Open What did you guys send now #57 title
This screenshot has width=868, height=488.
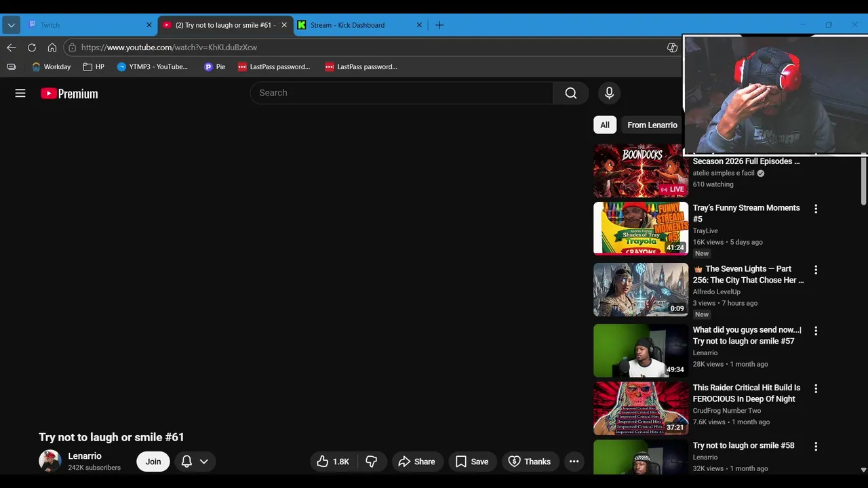(747, 335)
